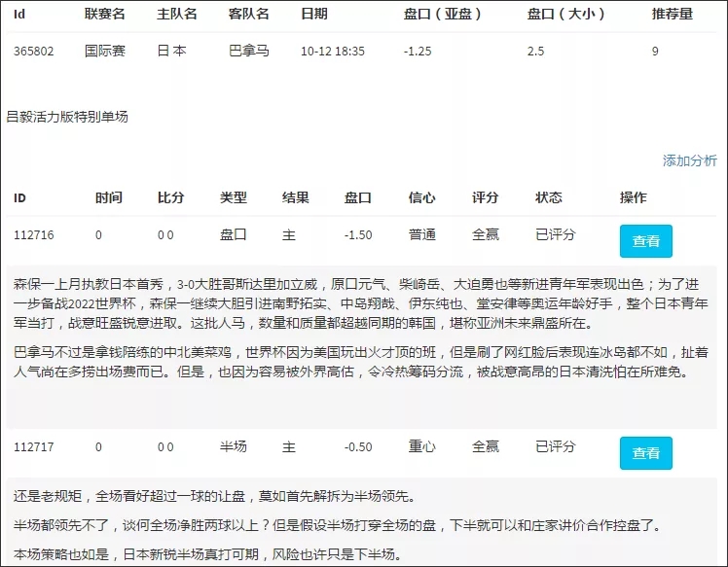Select the Asian handicap value -1.25
Viewport: 728px width, 567px height.
(x=418, y=51)
